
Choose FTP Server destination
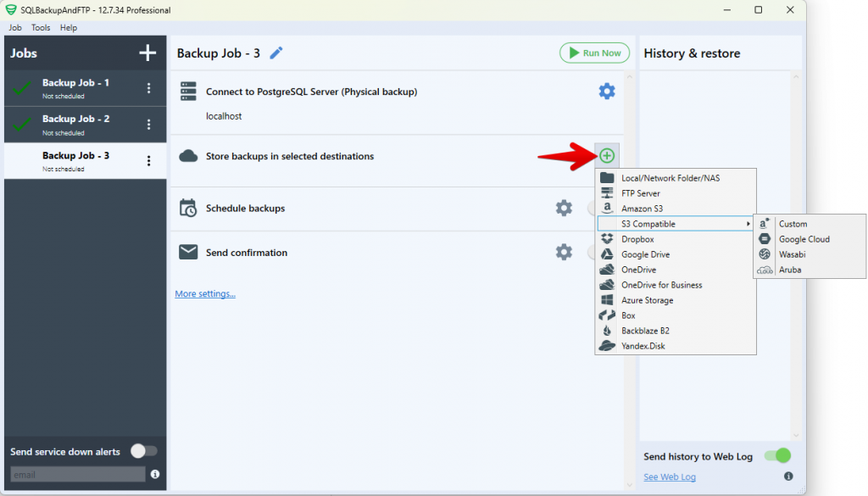coord(676,193)
